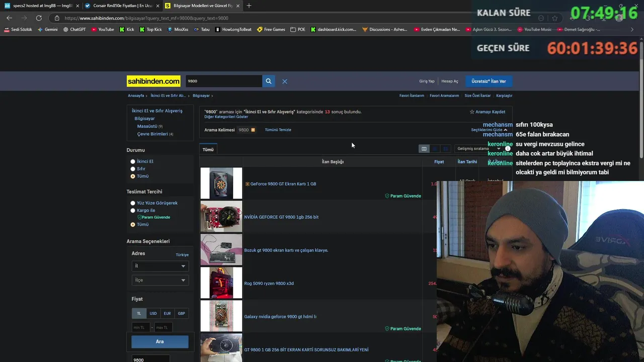The image size is (644, 362).
Task: Choose EUR currency
Action: (167, 313)
